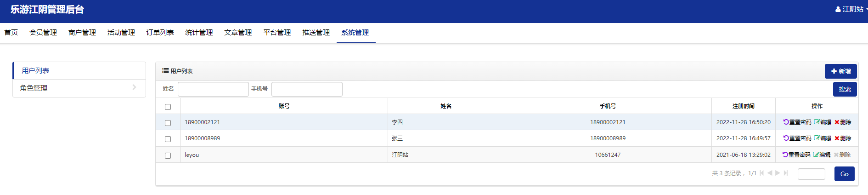Open the 江阴站 user account menu
Image resolution: width=868 pixels, height=195 pixels.
click(x=851, y=9)
